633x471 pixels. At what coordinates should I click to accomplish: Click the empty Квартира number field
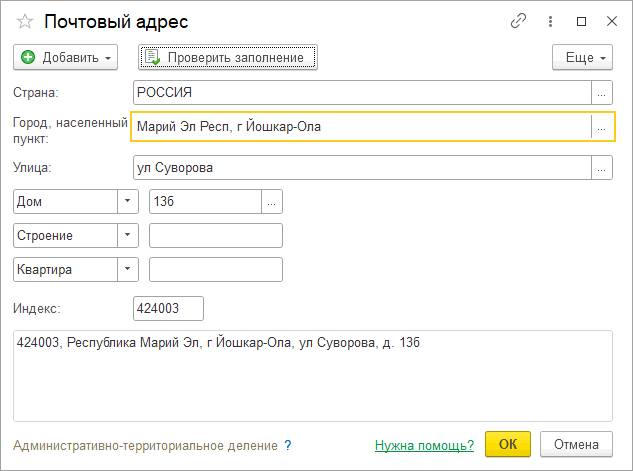tap(216, 269)
